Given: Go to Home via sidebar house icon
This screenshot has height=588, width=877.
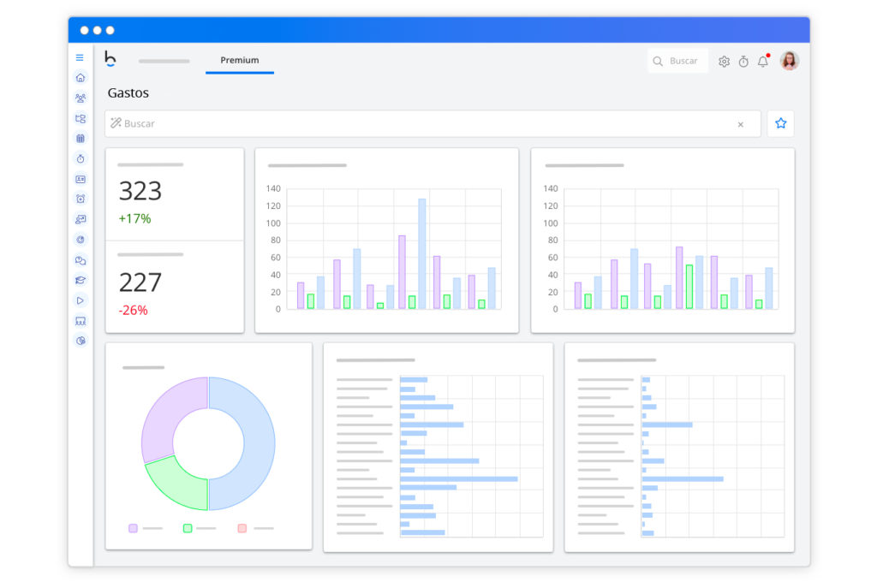Looking at the screenshot, I should 81,78.
